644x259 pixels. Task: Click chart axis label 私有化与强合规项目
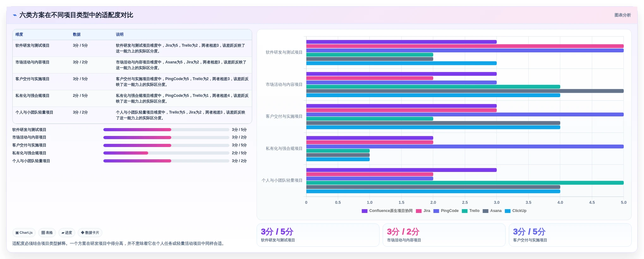[x=284, y=149]
